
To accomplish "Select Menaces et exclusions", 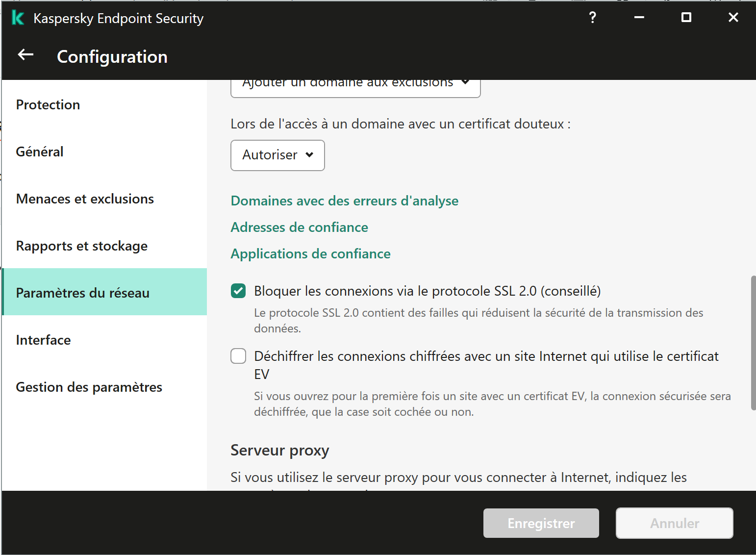I will 104,199.
